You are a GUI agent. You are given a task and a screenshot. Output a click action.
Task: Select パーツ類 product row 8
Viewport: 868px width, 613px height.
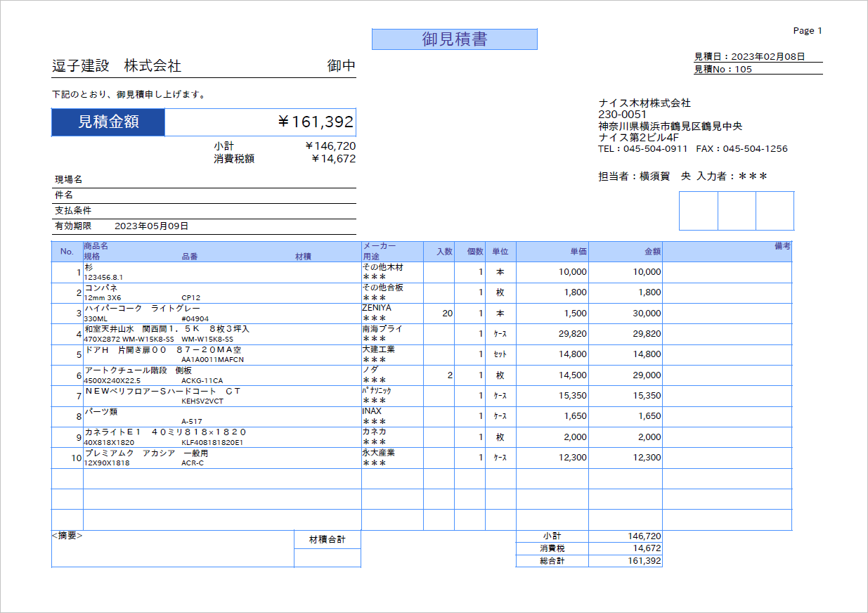tap(101, 411)
